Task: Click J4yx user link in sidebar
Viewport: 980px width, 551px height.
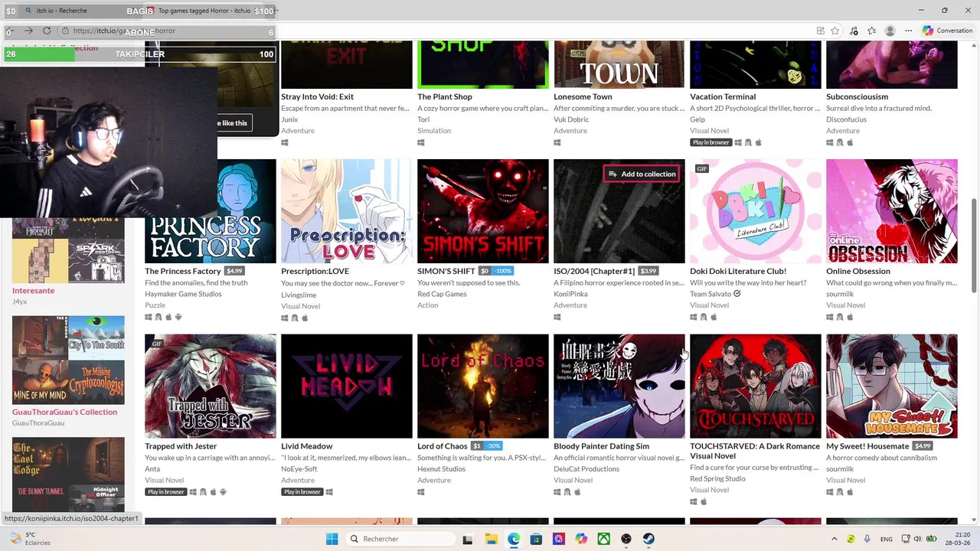Action: click(20, 302)
